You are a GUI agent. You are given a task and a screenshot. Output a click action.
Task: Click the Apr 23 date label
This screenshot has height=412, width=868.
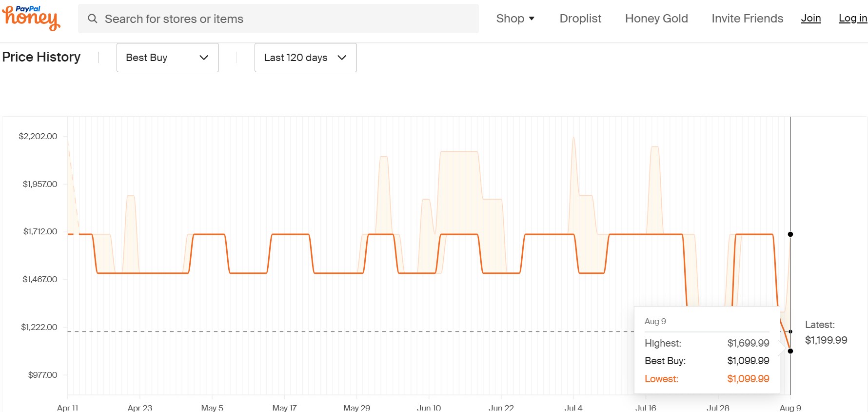pyautogui.click(x=140, y=408)
